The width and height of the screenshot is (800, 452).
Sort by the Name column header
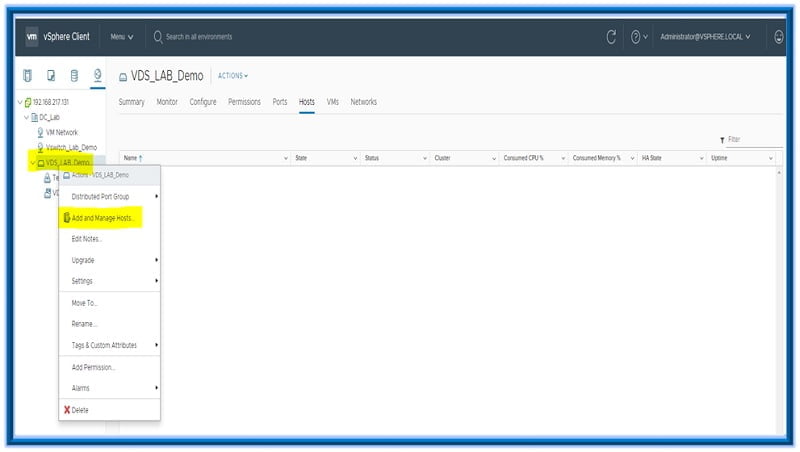pyautogui.click(x=131, y=158)
